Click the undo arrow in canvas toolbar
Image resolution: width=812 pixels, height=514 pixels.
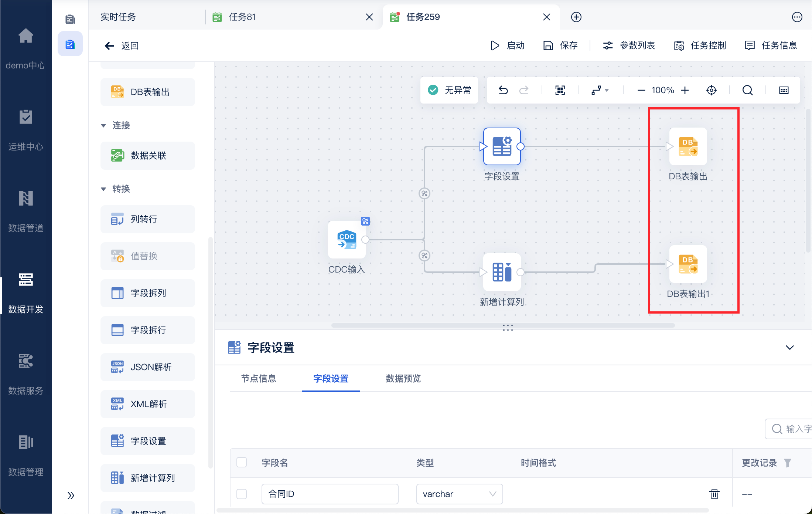(503, 90)
